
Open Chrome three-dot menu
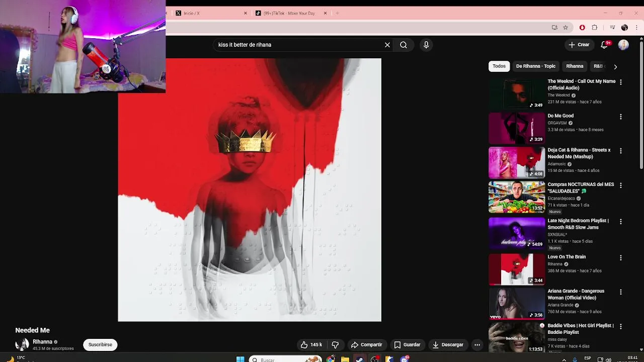(x=636, y=28)
